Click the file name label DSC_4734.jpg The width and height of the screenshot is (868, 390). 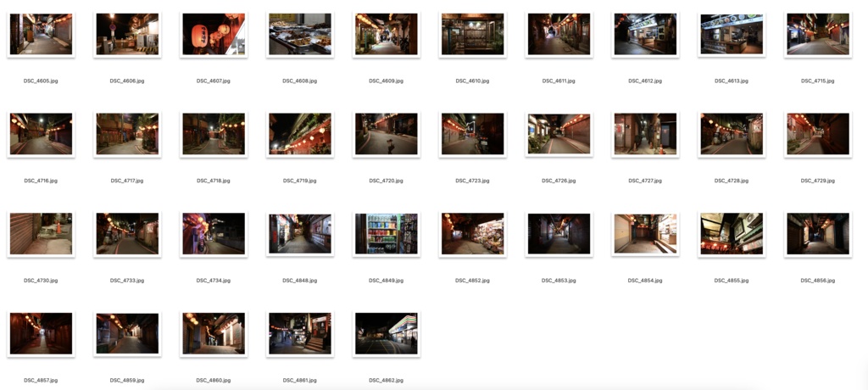[214, 281]
